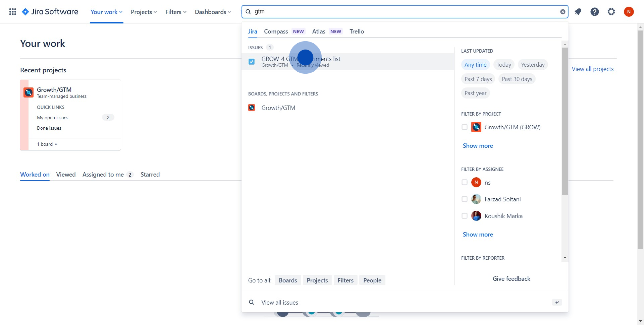Click the Growth/GTM recent project card icon
The image size is (644, 325).
29,92
